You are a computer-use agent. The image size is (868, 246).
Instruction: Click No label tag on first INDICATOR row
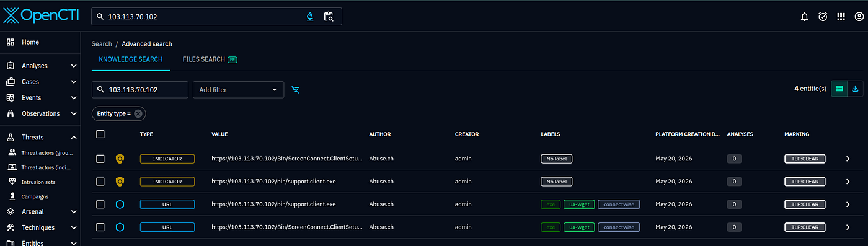556,159
